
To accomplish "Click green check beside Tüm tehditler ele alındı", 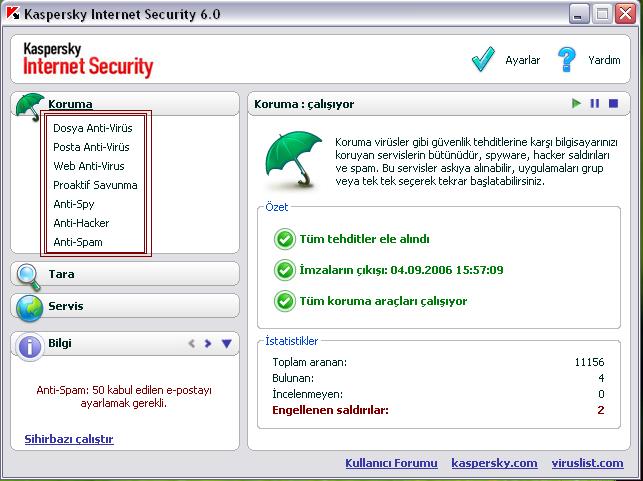I will pos(284,239).
